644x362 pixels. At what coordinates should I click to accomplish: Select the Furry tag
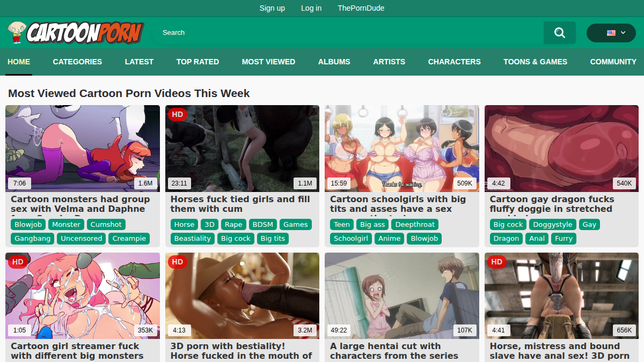coord(563,239)
